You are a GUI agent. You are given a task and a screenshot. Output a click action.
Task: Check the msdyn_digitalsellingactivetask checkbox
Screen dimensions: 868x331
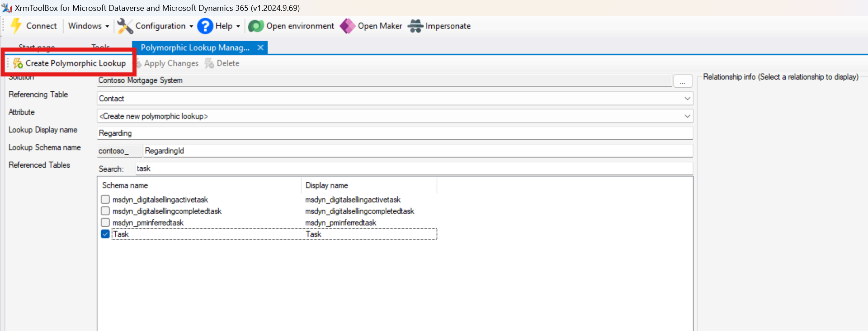(105, 199)
